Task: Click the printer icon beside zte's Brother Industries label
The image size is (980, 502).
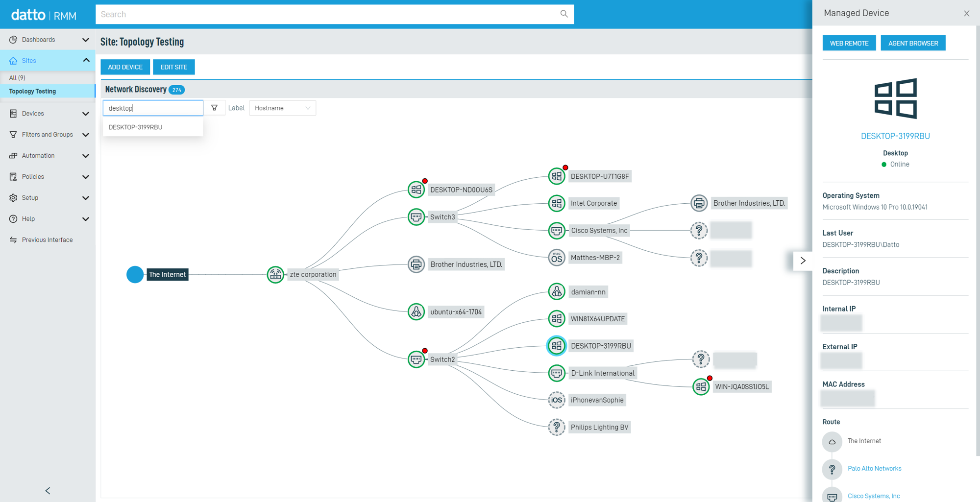Action: tap(416, 264)
